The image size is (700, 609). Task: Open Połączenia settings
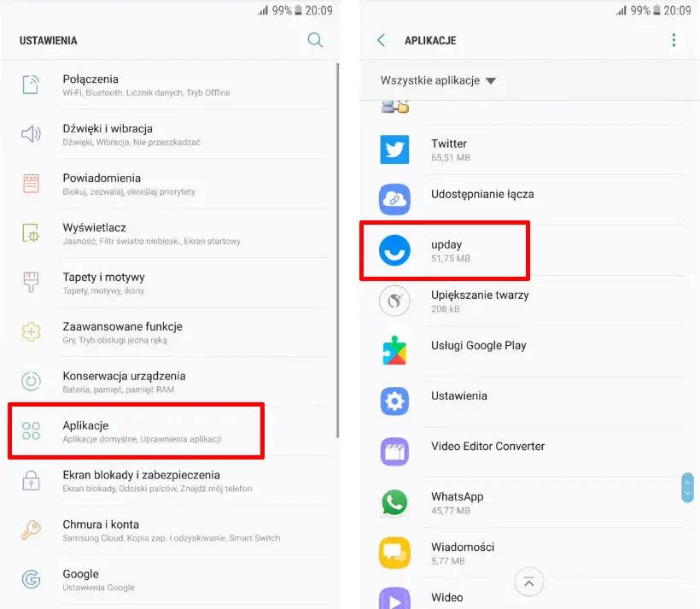coord(170,85)
